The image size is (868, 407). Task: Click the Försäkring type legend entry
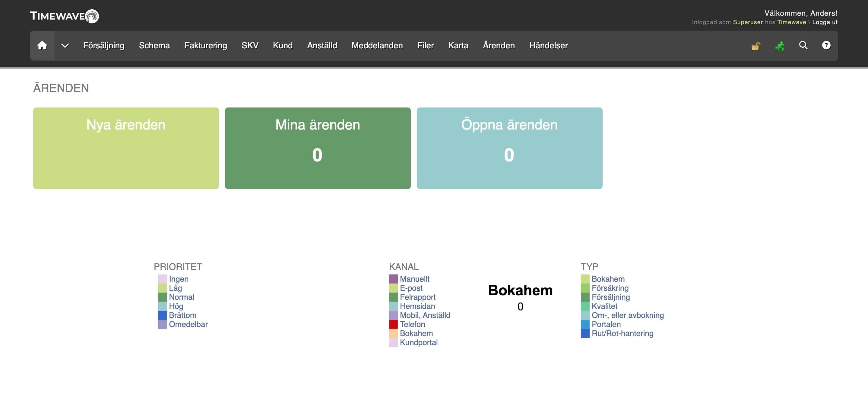[610, 288]
